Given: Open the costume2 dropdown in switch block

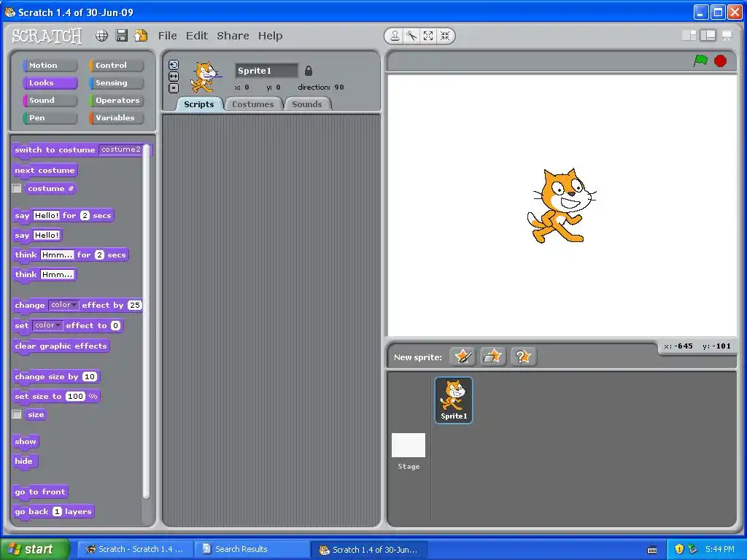Looking at the screenshot, I should click(x=121, y=149).
